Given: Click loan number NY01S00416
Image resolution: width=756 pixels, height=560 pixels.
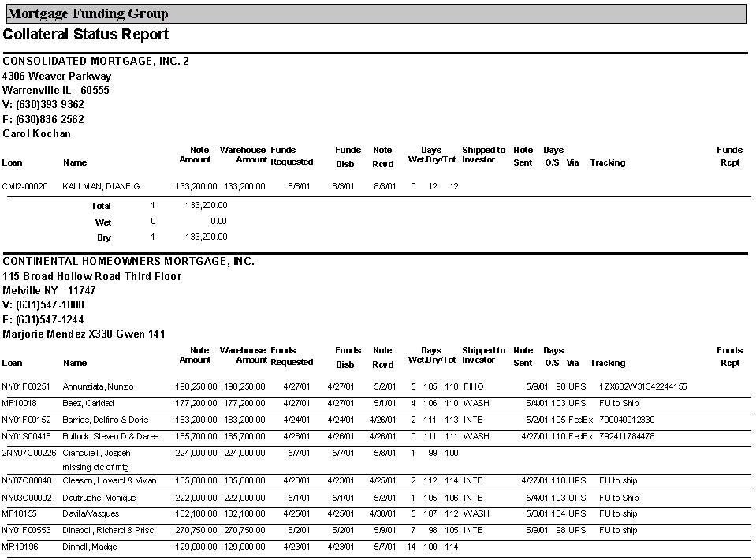Looking at the screenshot, I should click(26, 436).
